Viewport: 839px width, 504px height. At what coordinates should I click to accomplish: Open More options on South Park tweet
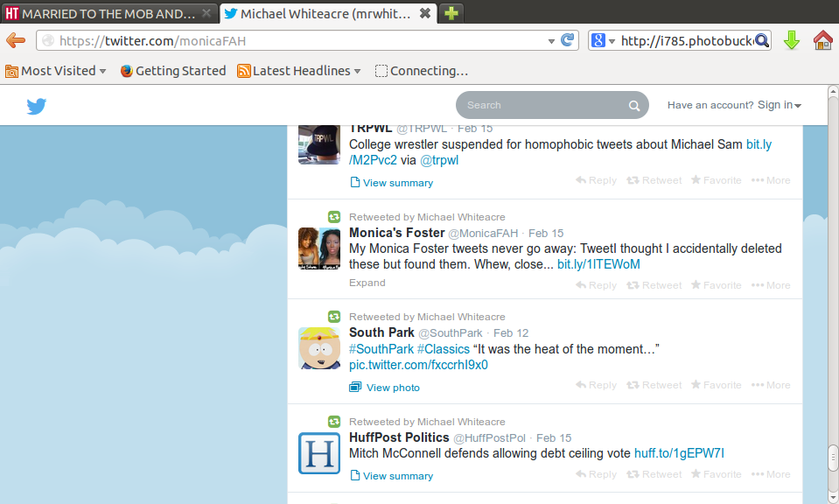pos(771,385)
